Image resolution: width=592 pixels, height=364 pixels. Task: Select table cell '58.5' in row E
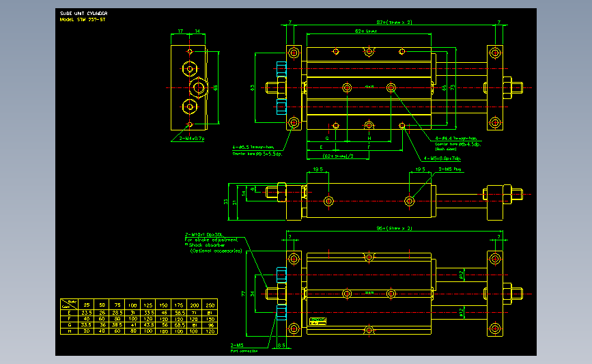click(180, 313)
